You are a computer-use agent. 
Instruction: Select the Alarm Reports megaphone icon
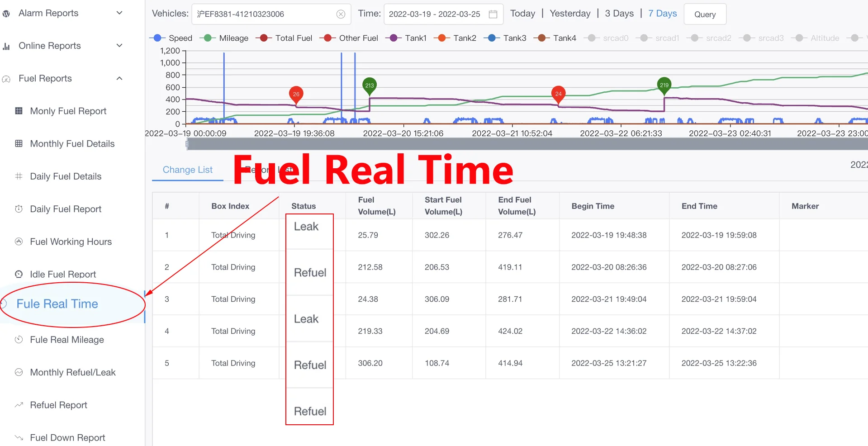coord(6,13)
